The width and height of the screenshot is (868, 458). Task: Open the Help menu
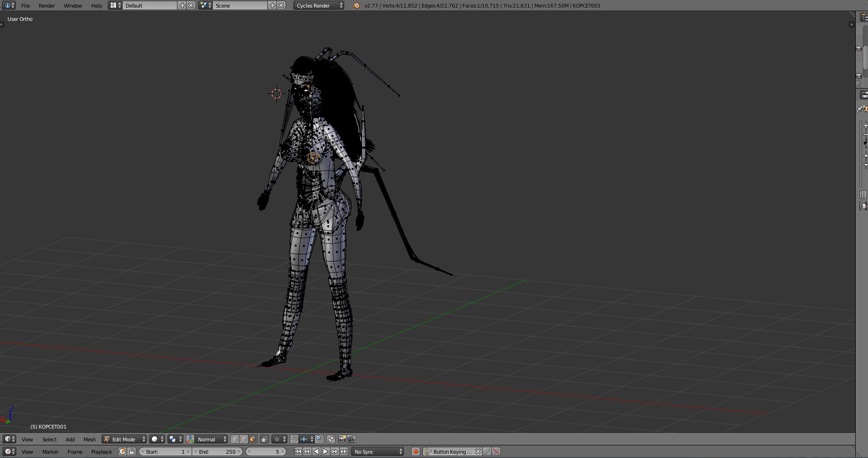(97, 5)
